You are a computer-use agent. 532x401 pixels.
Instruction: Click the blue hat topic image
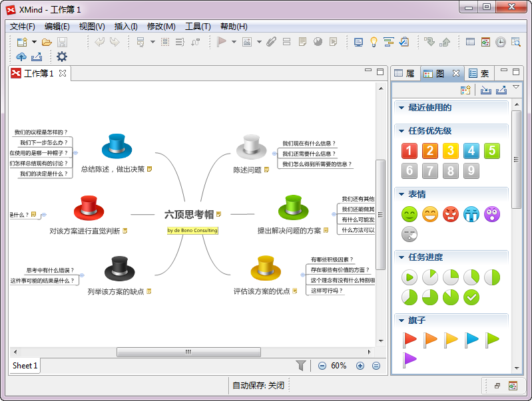click(x=117, y=146)
